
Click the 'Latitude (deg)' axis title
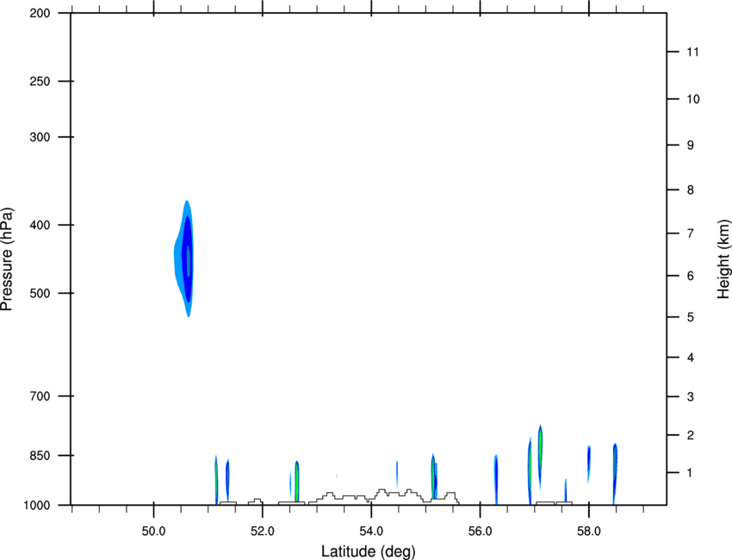pyautogui.click(x=368, y=551)
